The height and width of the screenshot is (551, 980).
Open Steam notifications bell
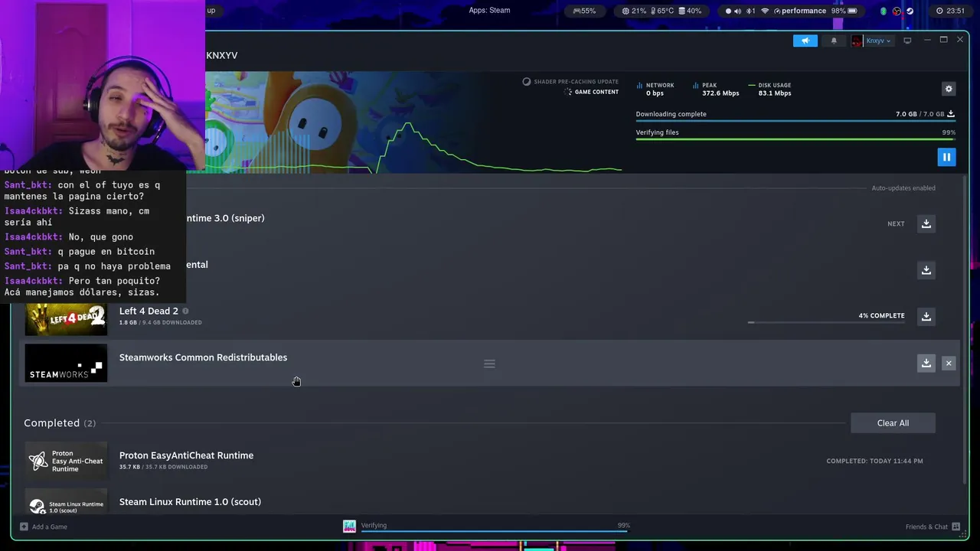pyautogui.click(x=834, y=41)
